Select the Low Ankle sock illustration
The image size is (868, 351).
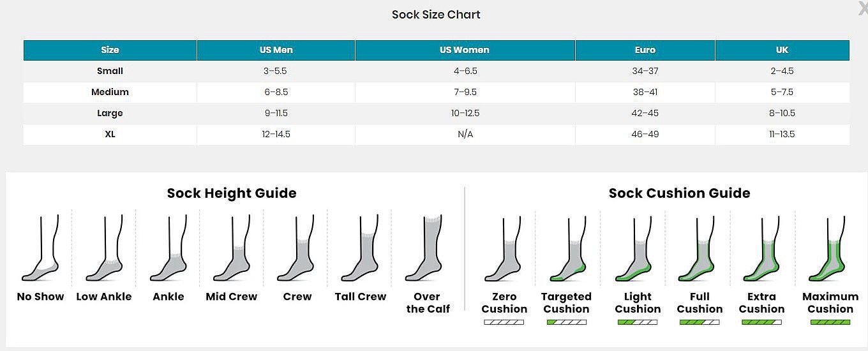[x=104, y=248]
